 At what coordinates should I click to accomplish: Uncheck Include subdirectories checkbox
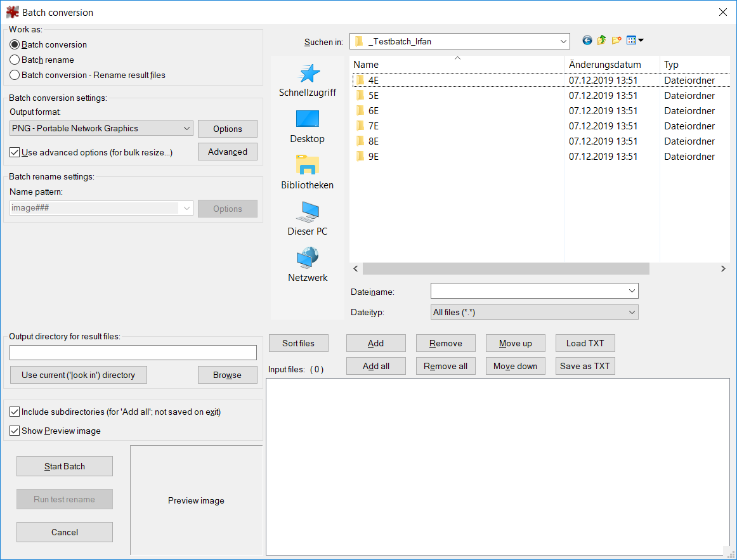pyautogui.click(x=15, y=412)
